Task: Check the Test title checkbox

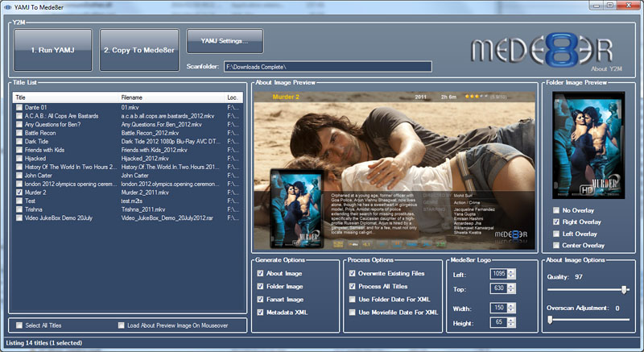Action: [19, 201]
